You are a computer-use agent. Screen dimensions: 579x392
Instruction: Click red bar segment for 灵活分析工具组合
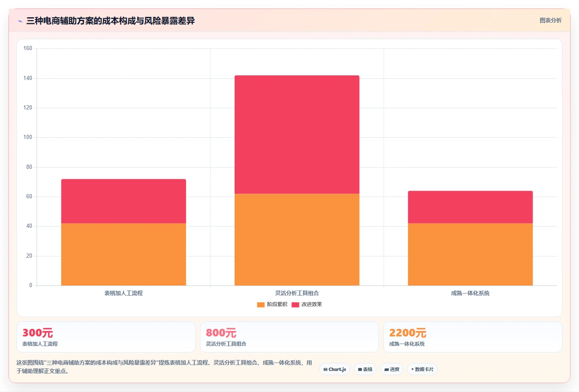pyautogui.click(x=297, y=134)
